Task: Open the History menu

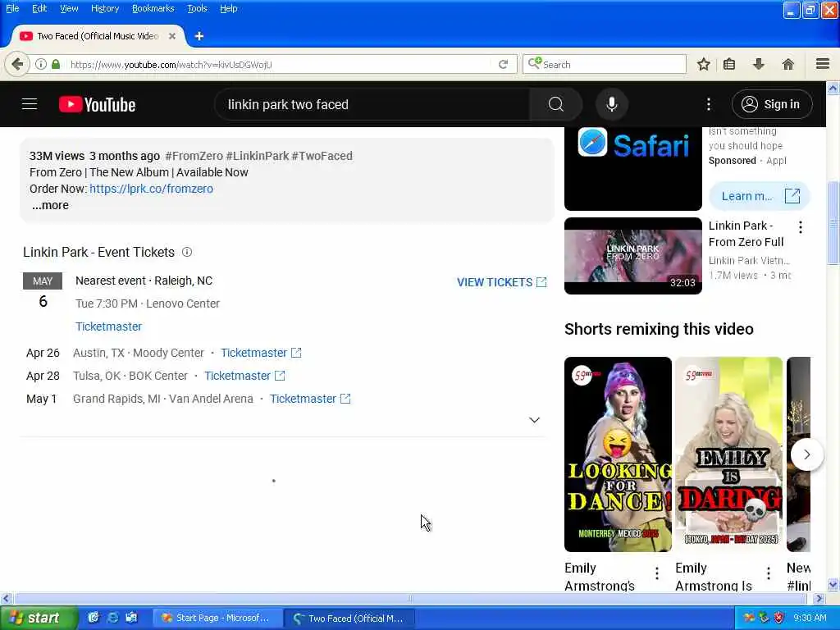Action: coord(105,8)
